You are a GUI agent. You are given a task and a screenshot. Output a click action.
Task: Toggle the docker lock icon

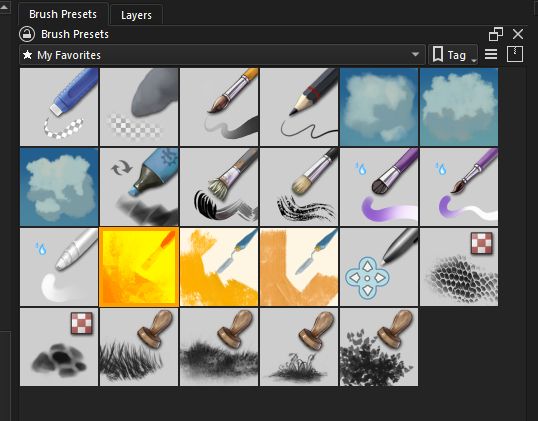tap(27, 34)
